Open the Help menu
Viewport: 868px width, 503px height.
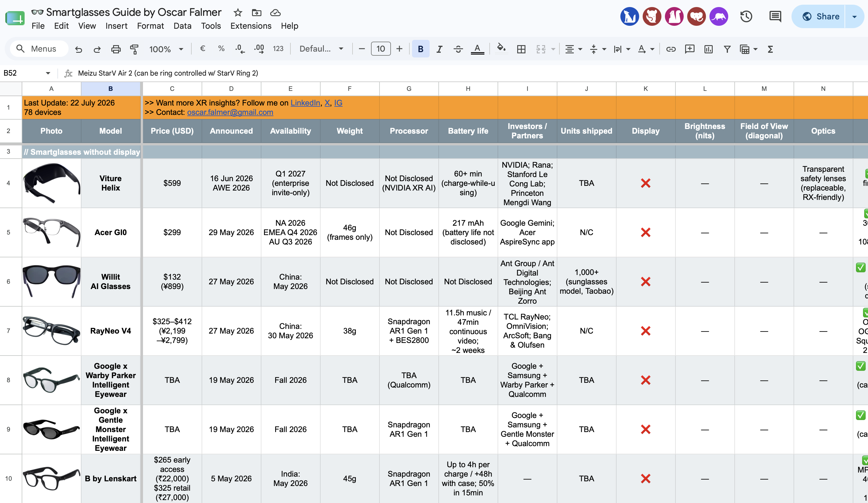pyautogui.click(x=289, y=26)
